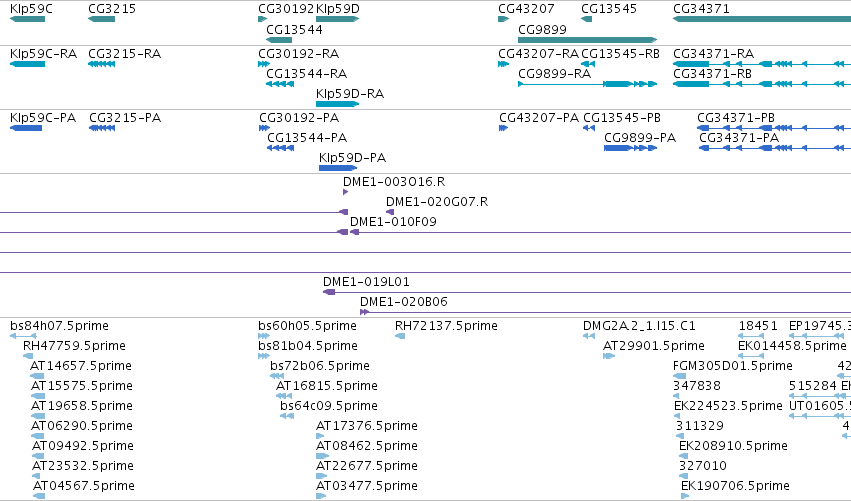The image size is (851, 501).
Task: Select the CG9899-PA protein label
Action: (640, 137)
